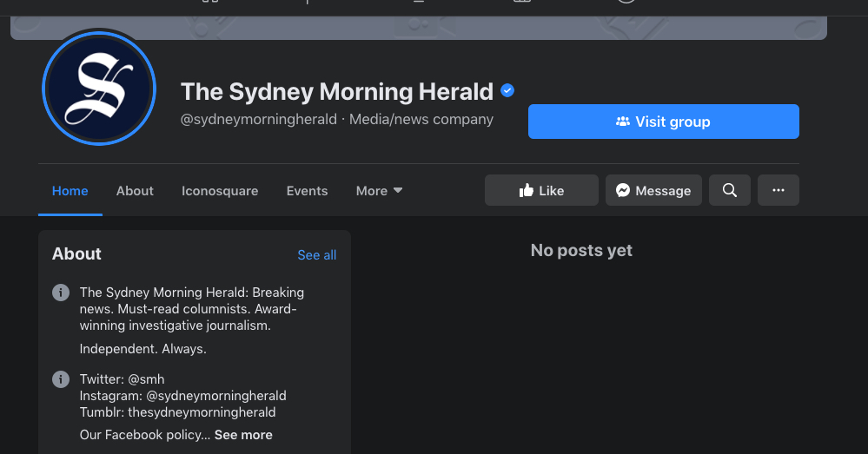
Task: Open page search with magnifying glass icon
Action: [x=730, y=191]
